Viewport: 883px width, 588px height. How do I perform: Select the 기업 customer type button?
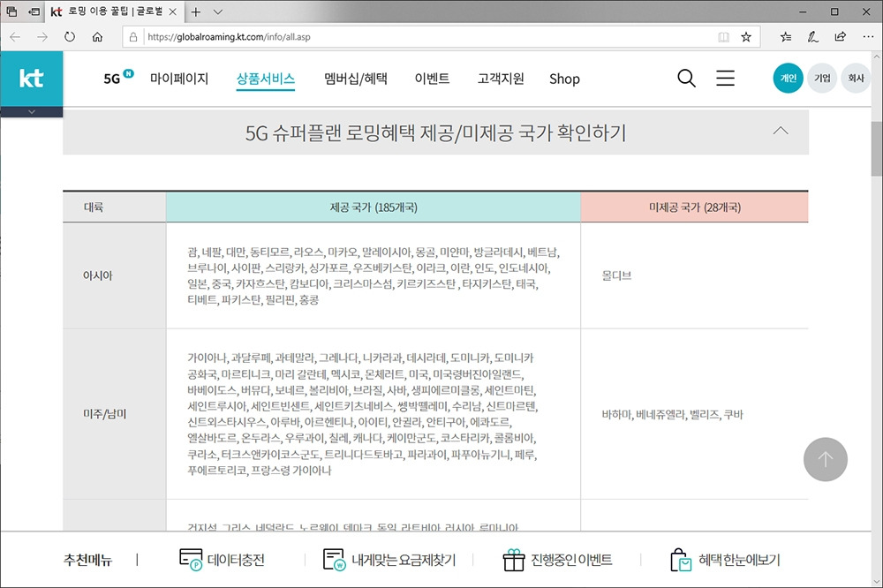click(x=822, y=79)
